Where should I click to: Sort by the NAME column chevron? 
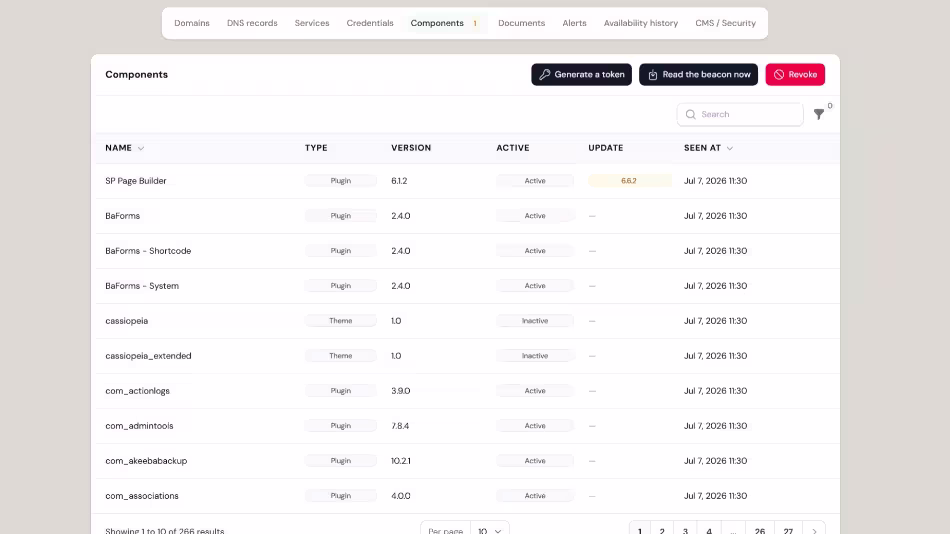tap(141, 149)
